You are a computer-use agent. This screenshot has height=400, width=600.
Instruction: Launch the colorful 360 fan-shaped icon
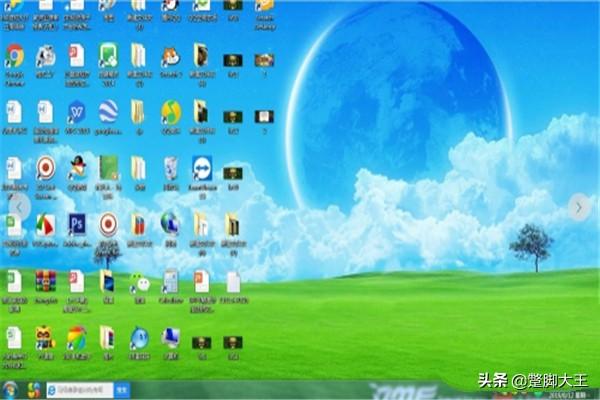pyautogui.click(x=77, y=338)
